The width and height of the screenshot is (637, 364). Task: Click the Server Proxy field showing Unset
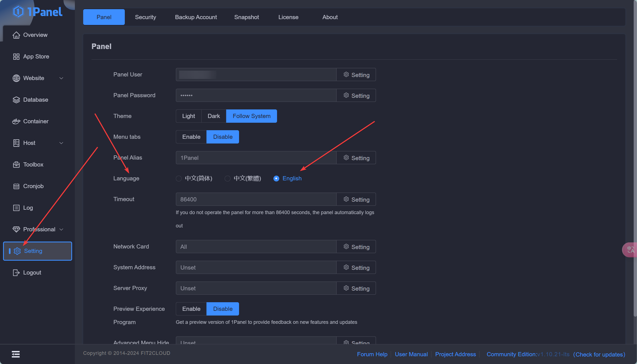[x=256, y=288]
